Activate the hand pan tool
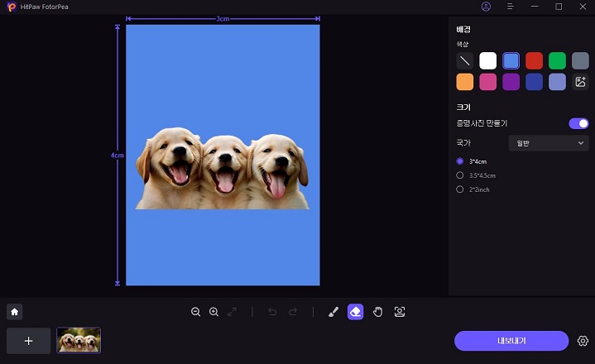Screen dimensions: 595x364 point(377,312)
